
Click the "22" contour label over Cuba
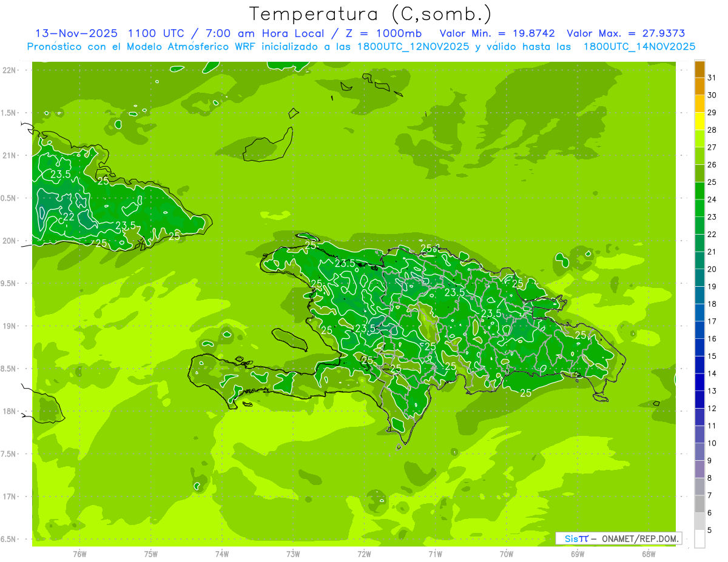coord(69,216)
